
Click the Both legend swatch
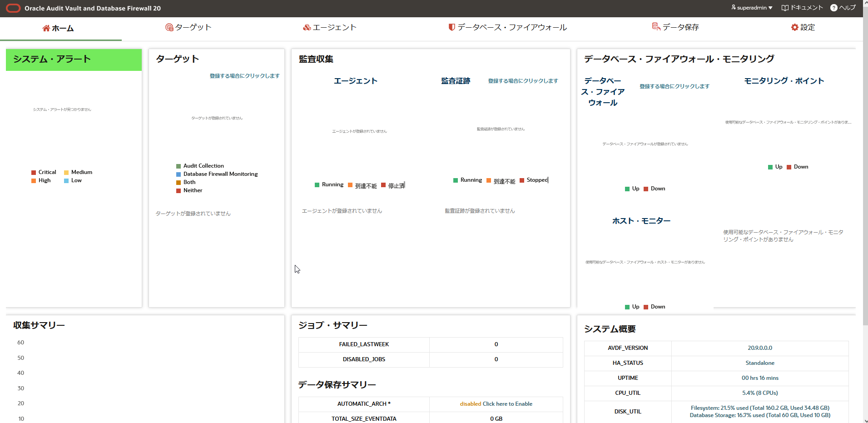click(179, 183)
